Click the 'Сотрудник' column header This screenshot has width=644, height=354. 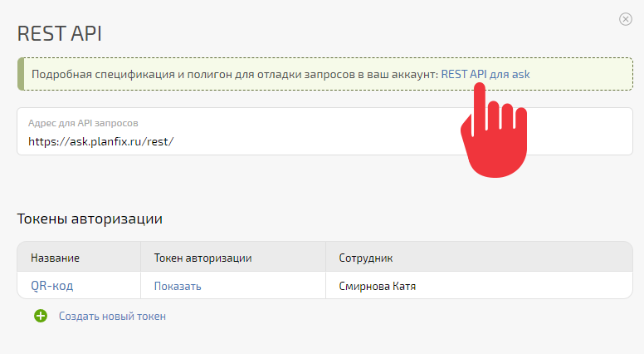(365, 258)
